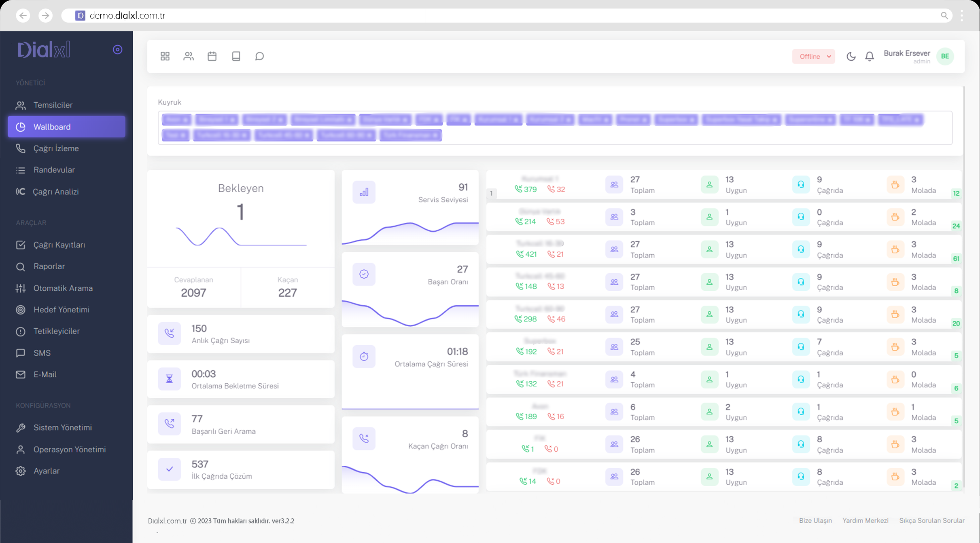Click the Tetikleyiciler alert icon

21,332
